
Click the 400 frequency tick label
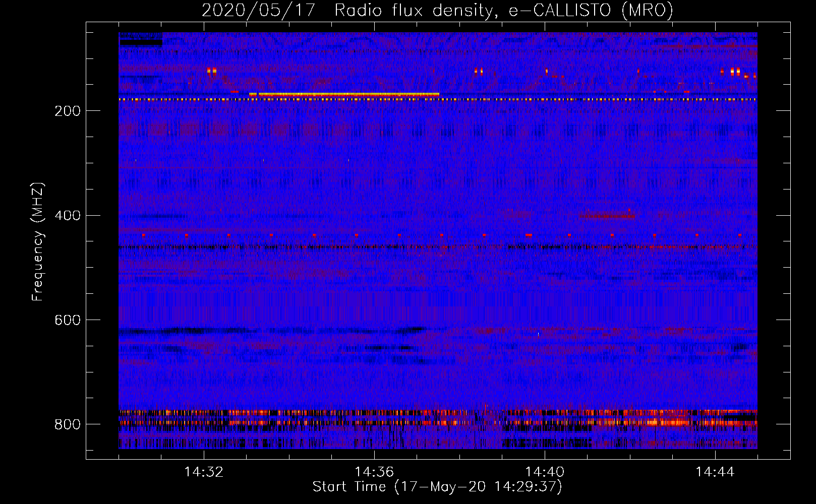point(68,215)
